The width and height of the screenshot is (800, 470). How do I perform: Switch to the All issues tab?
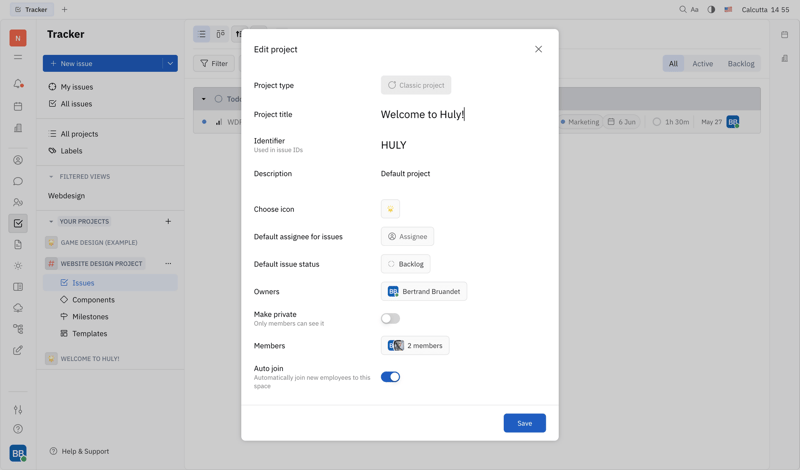[673, 63]
